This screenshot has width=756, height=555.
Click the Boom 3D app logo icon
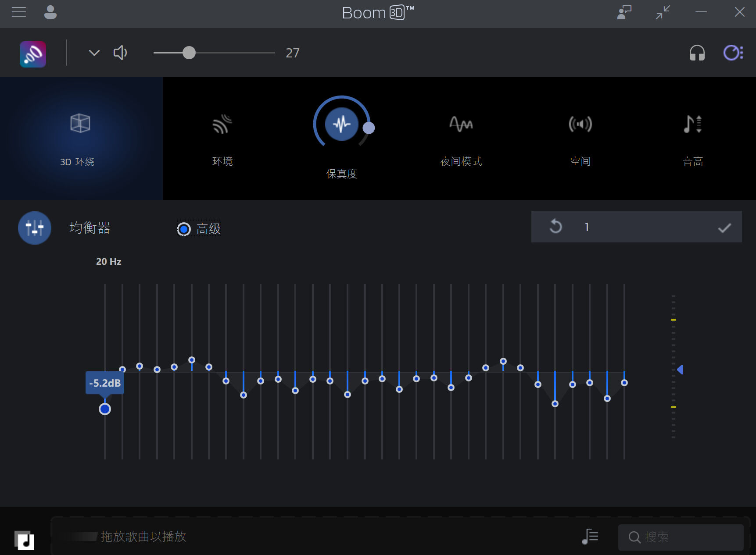[33, 54]
